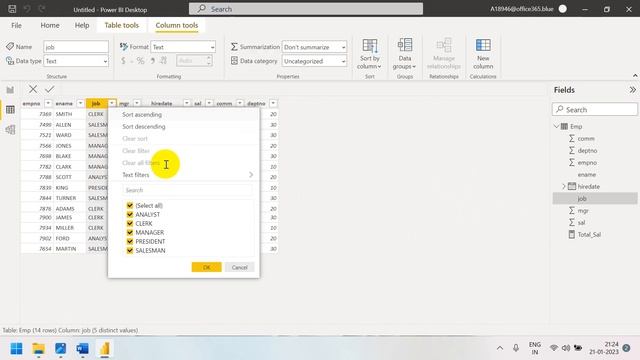The image size is (640, 360).
Task: Collapse the Fields pane with double chevron
Action: tap(632, 90)
